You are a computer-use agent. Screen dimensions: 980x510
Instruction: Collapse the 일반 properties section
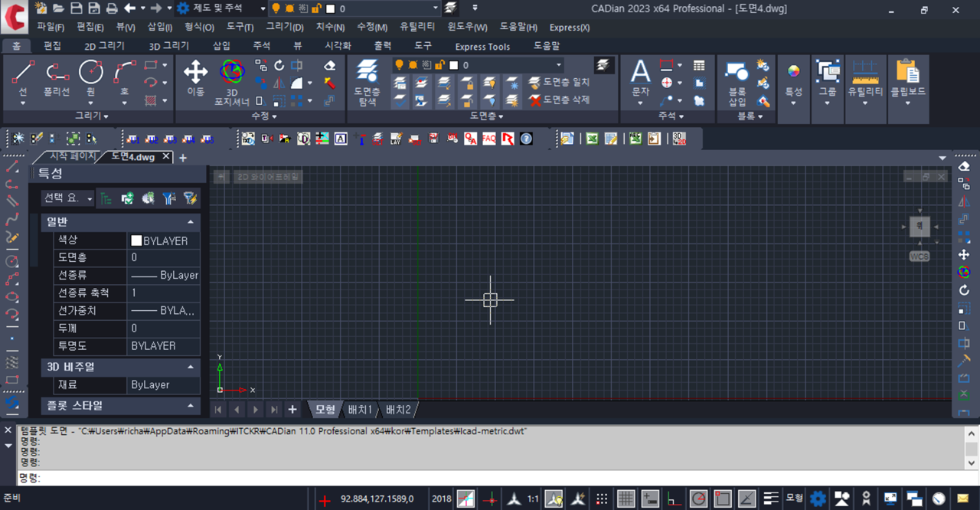190,221
